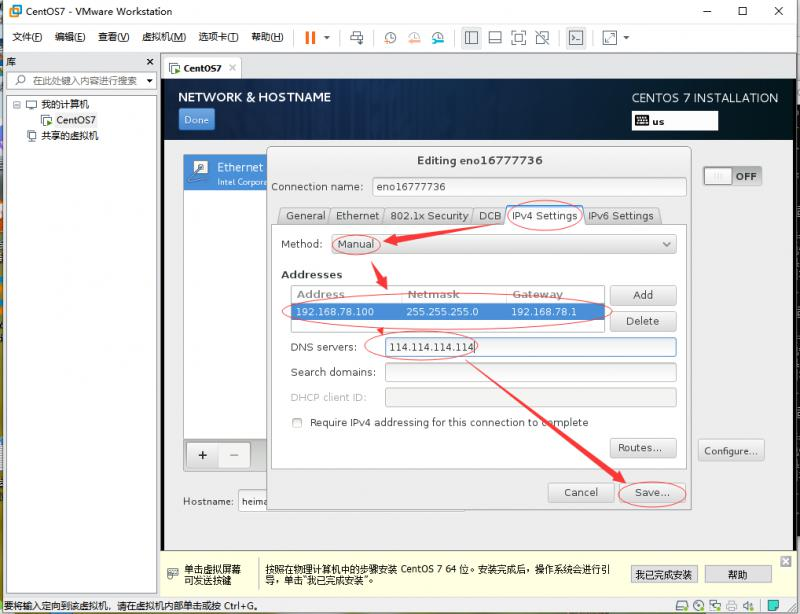800x614 pixels.
Task: Click the 我已完成安装 button
Action: pos(664,575)
